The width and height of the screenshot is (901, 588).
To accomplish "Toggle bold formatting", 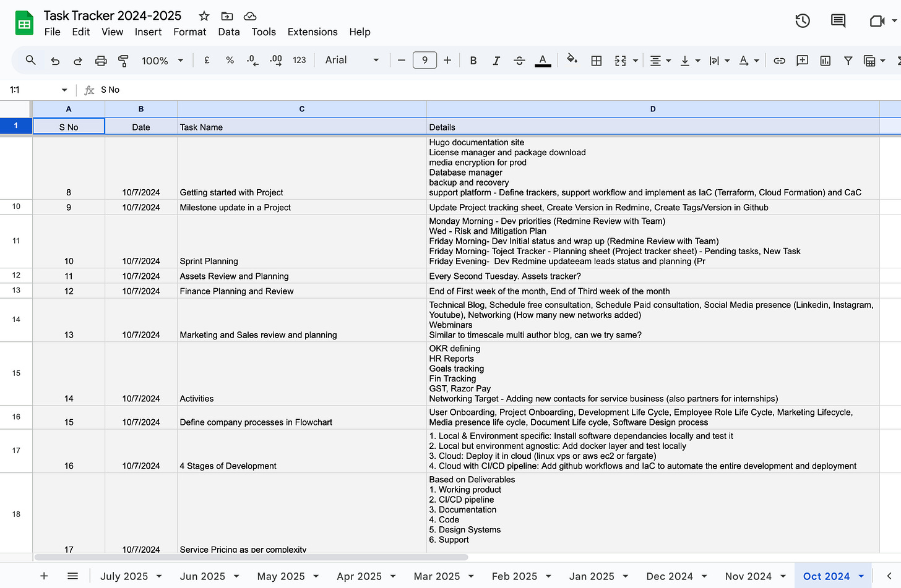I will click(x=473, y=61).
